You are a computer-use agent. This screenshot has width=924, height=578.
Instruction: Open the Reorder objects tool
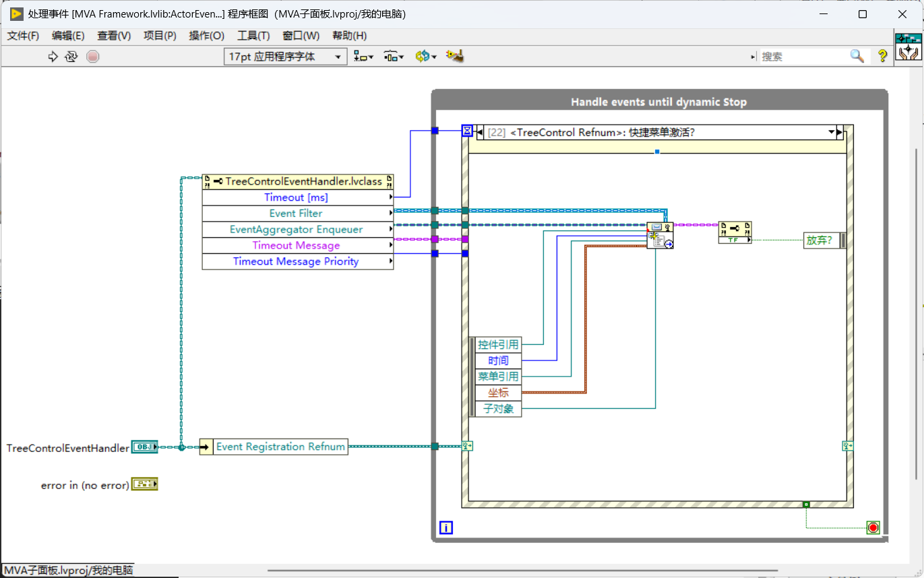(425, 57)
